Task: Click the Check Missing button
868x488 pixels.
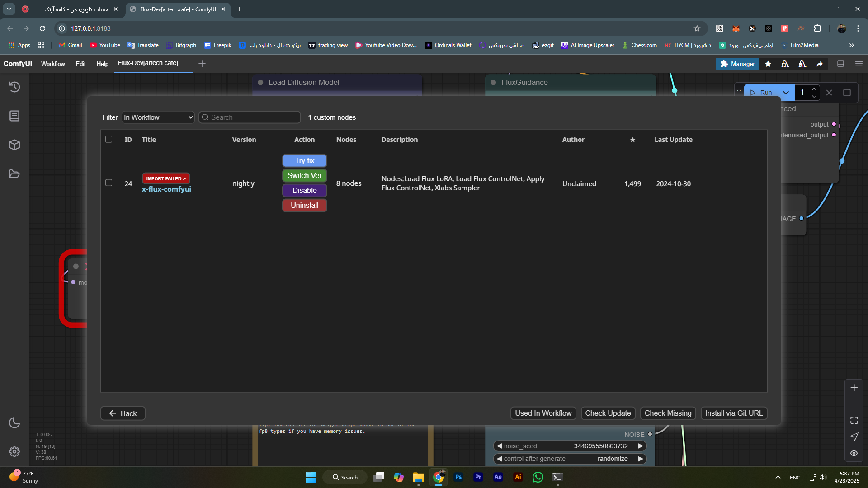Action: coord(667,413)
